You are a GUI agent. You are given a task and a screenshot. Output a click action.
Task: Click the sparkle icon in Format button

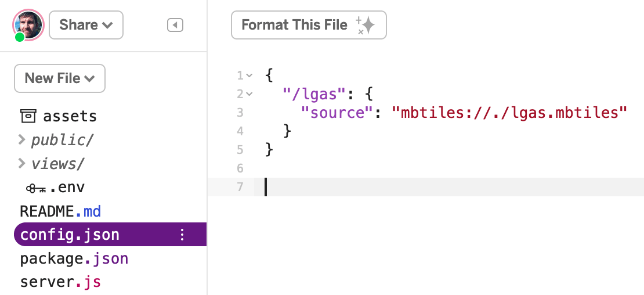pos(366,25)
